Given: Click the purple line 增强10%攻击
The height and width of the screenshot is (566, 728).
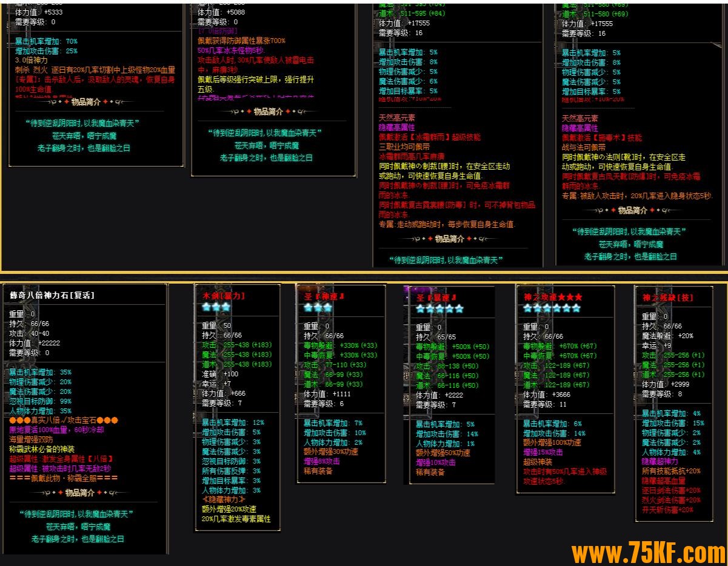Looking at the screenshot, I should pos(435,462).
